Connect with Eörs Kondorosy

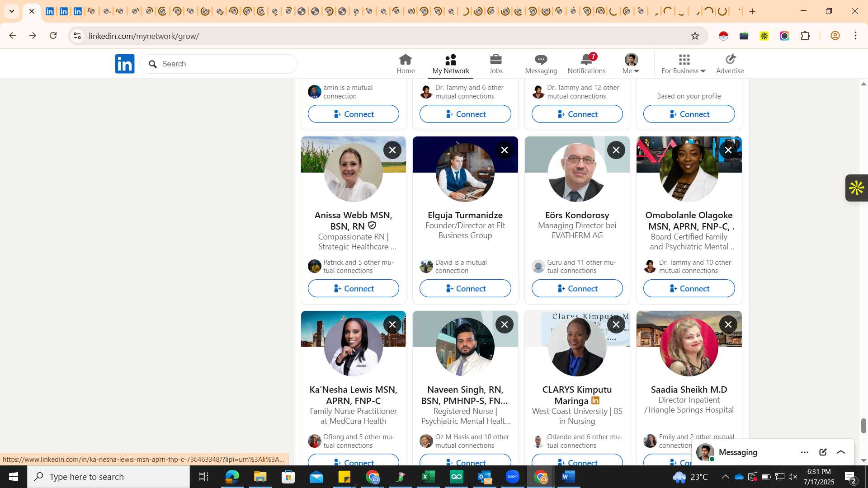577,288
